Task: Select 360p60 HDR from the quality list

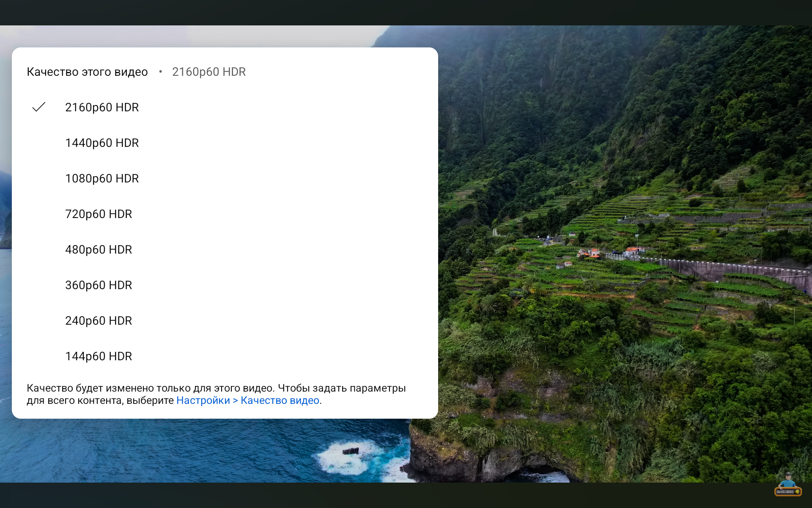Action: [225, 285]
